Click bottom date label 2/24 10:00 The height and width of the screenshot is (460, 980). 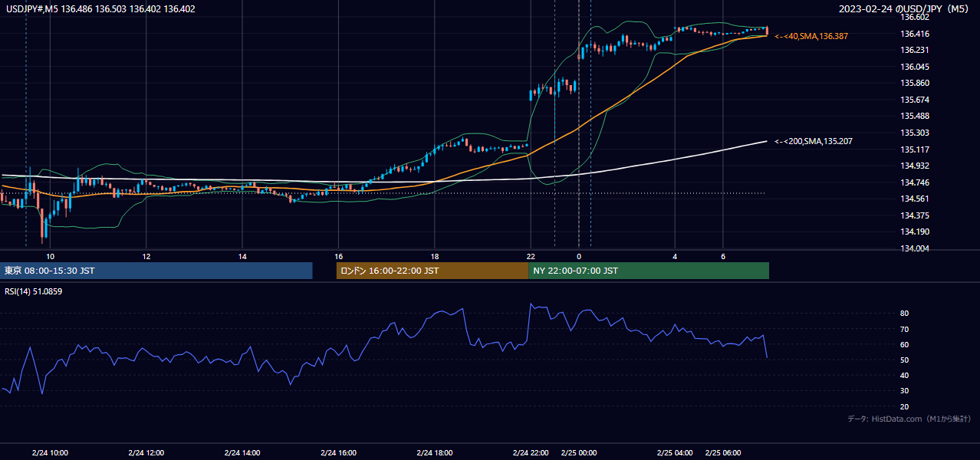tap(51, 452)
